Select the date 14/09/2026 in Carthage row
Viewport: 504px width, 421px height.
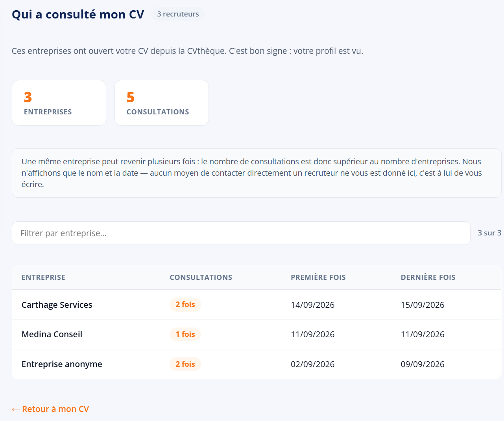313,305
